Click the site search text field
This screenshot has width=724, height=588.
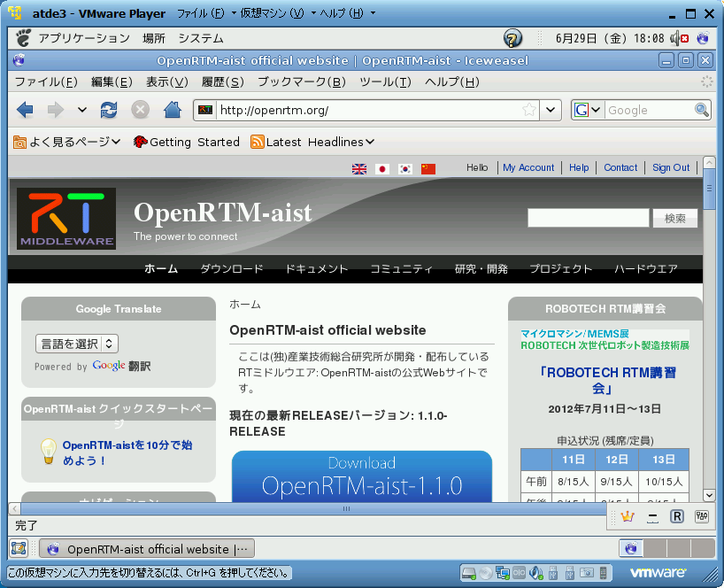pyautogui.click(x=589, y=218)
